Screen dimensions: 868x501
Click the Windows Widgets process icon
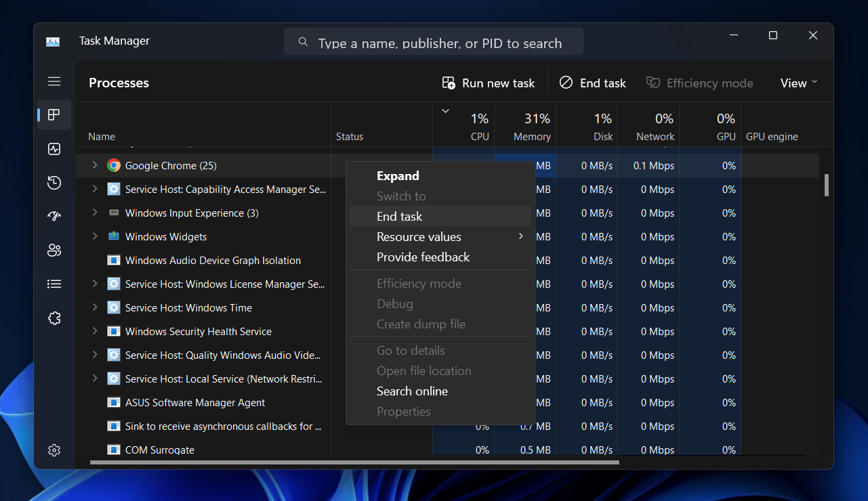pos(114,237)
